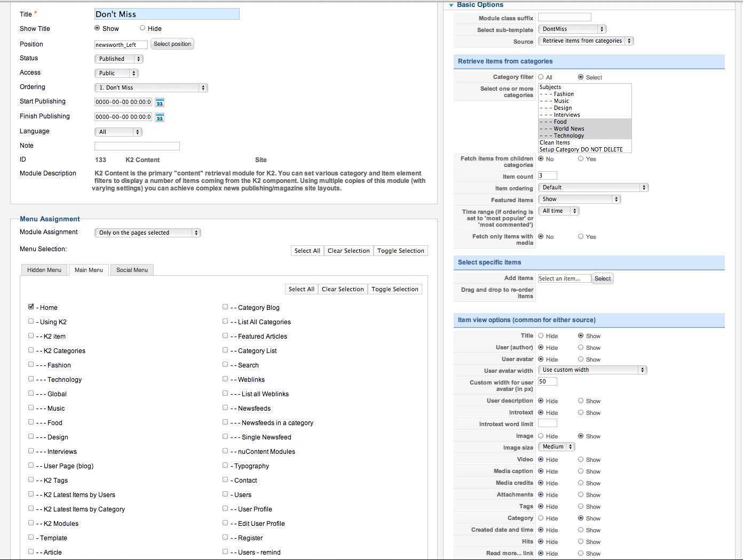Screen dimensions: 743x560
Task: Select the Show Title 'Show' radio
Action: 97,28
